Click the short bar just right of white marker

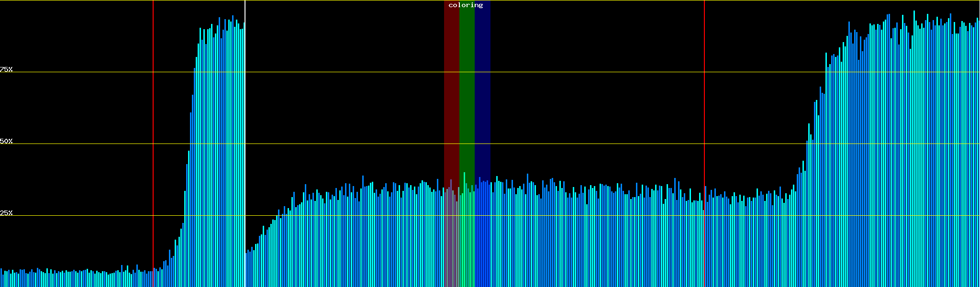click(x=247, y=270)
